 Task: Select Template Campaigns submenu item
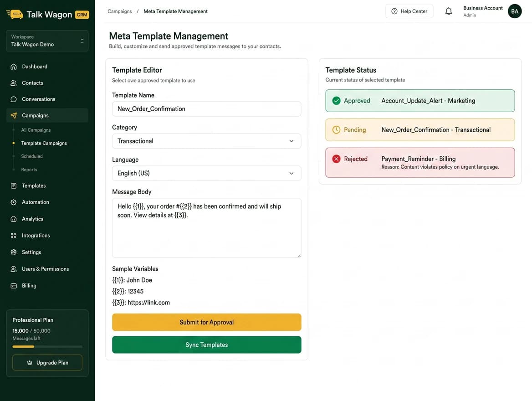[44, 143]
